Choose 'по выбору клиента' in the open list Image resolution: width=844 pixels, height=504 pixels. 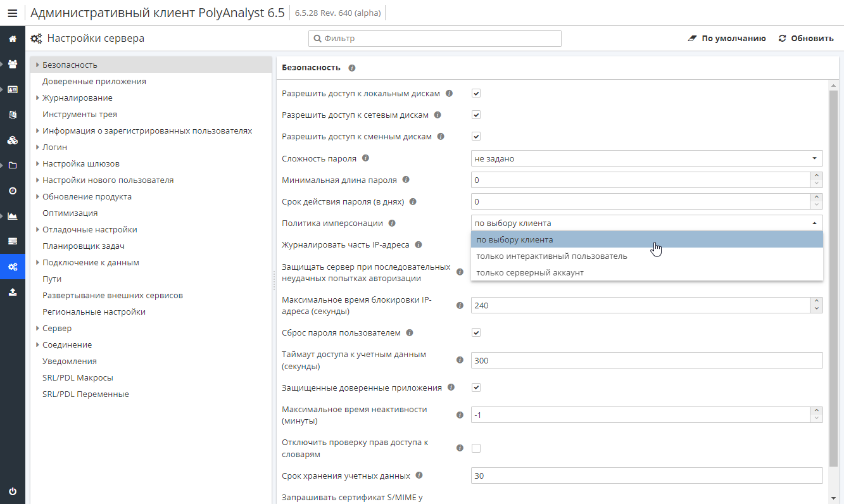tap(646, 240)
